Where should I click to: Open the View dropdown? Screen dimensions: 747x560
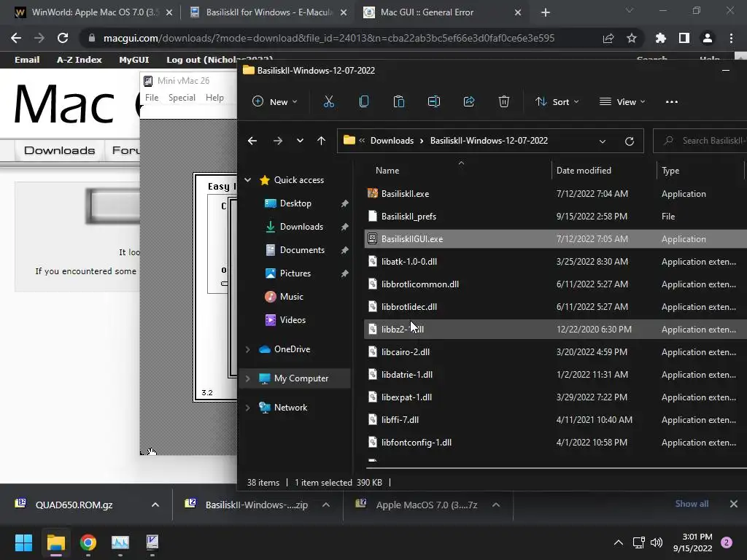point(622,101)
